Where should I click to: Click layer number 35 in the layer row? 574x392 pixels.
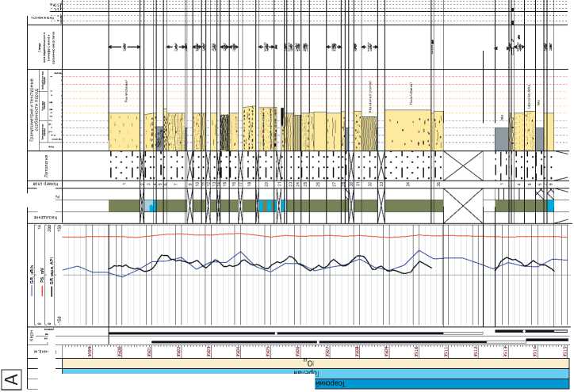[438, 185]
